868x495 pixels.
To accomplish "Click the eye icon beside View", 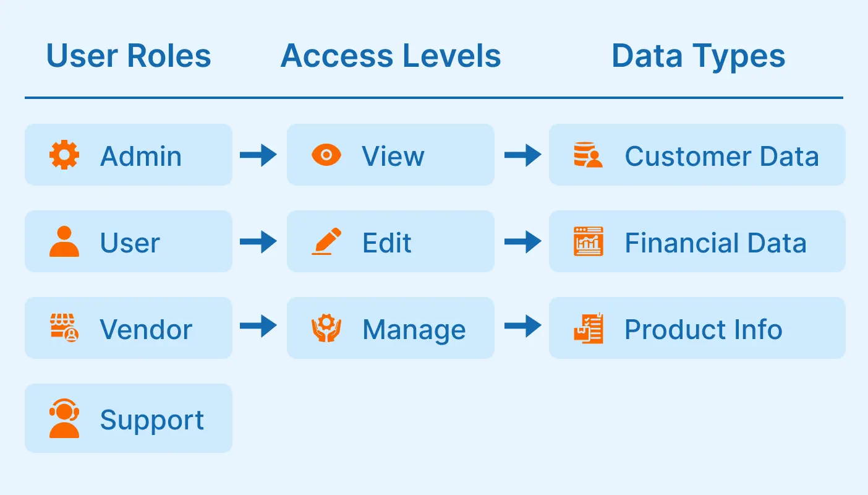I will [x=326, y=155].
